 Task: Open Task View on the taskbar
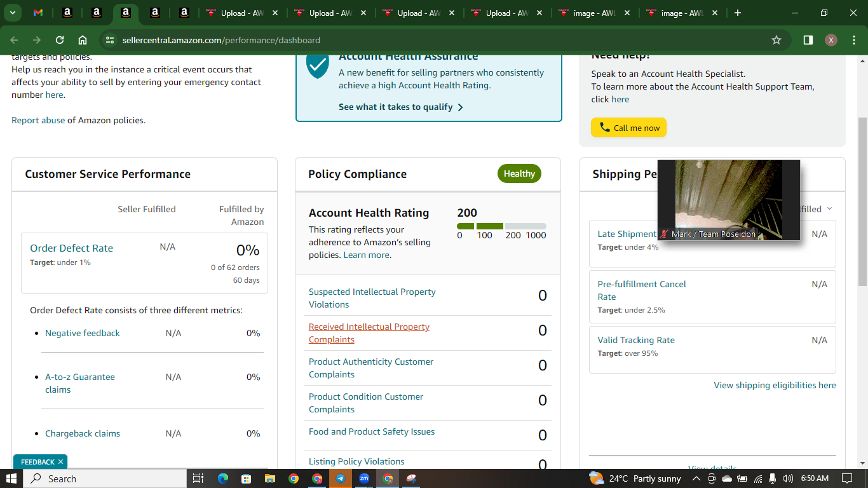click(x=198, y=478)
